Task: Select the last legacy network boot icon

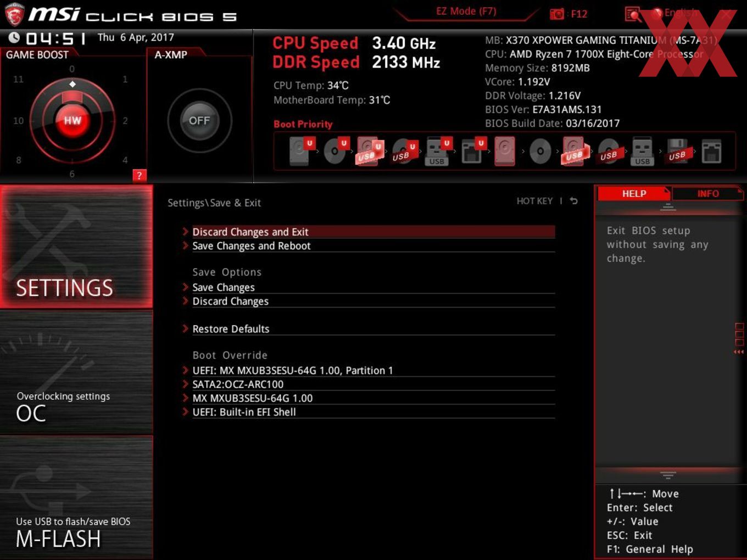Action: coord(711,151)
